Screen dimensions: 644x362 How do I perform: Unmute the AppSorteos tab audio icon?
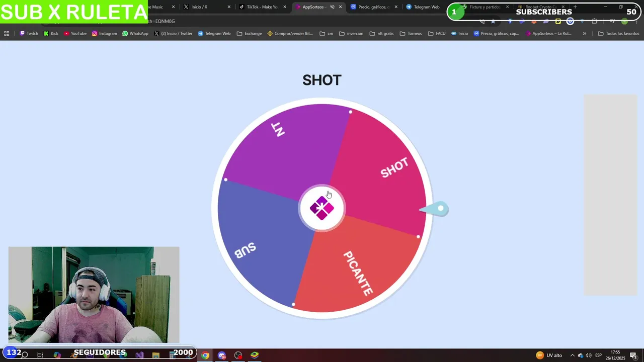[332, 7]
